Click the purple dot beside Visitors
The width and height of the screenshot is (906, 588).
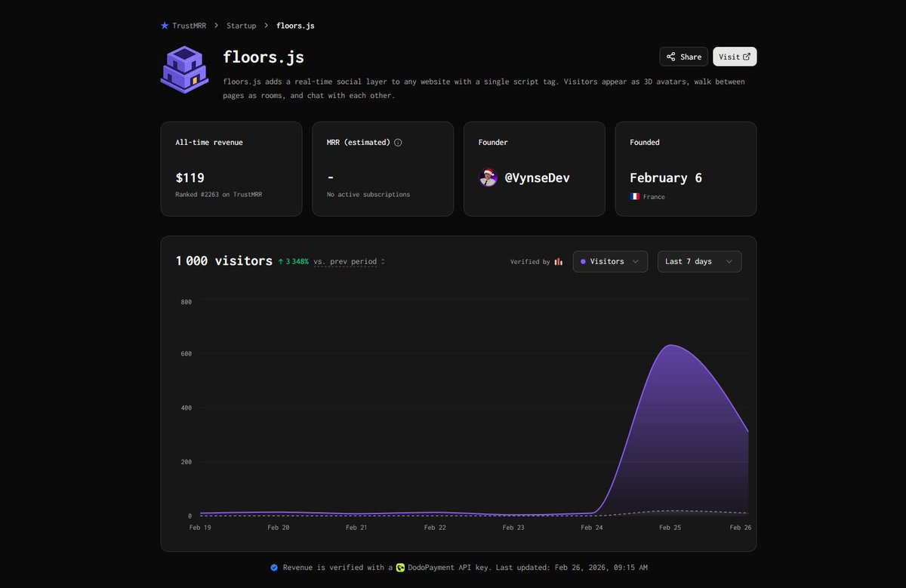583,261
